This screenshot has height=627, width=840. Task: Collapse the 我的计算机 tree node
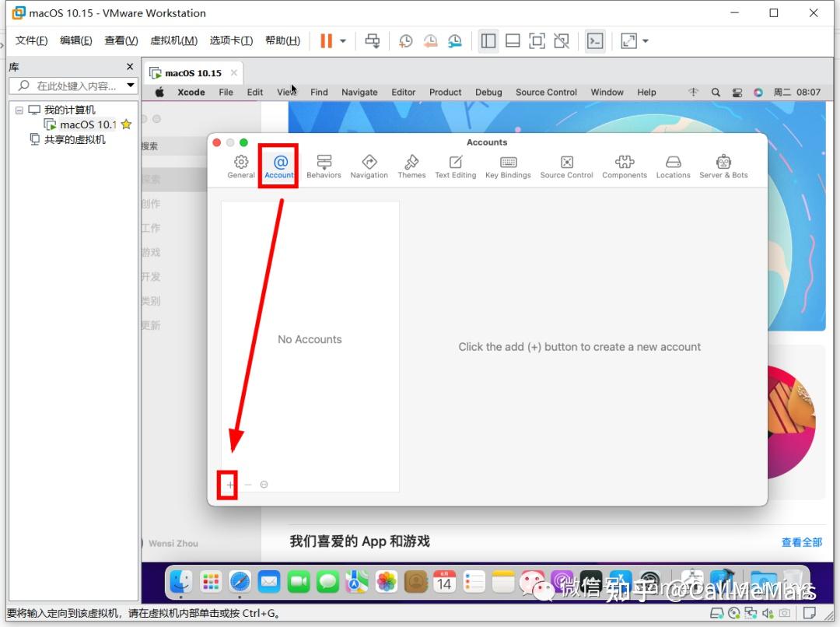(19, 110)
